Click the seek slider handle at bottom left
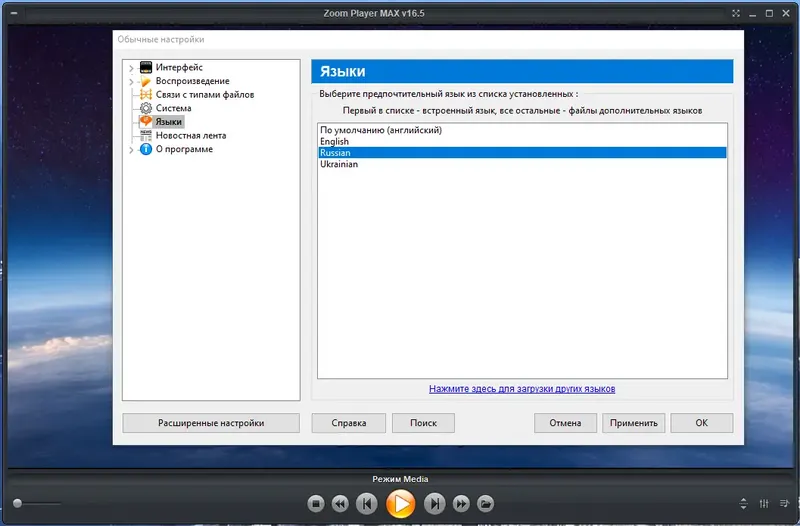Image resolution: width=800 pixels, height=526 pixels. pos(17,504)
